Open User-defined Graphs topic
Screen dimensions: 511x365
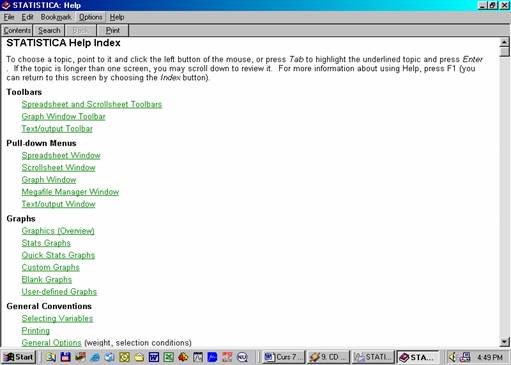click(59, 292)
